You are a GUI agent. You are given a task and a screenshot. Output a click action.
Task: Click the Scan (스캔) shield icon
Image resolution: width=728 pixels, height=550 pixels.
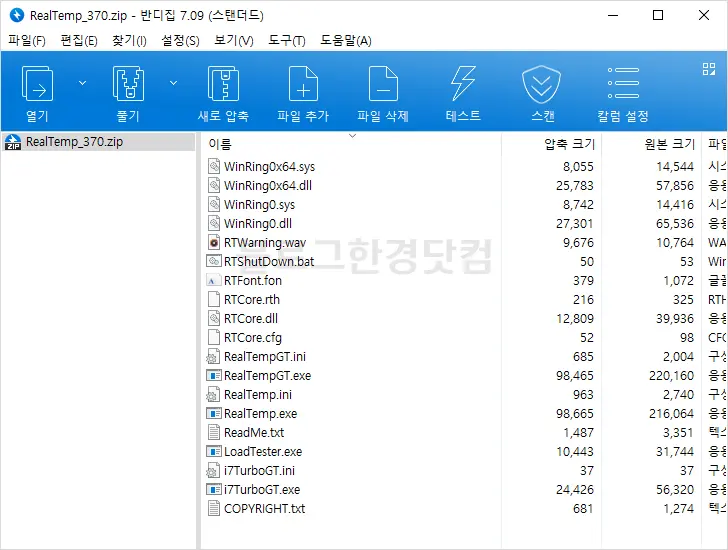point(541,84)
